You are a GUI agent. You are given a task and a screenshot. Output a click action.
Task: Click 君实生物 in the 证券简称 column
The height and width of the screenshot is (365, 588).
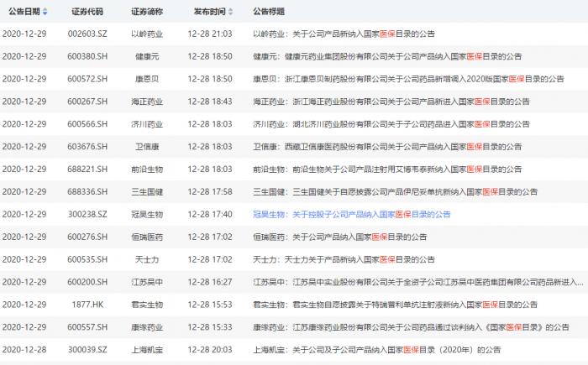[147, 305]
